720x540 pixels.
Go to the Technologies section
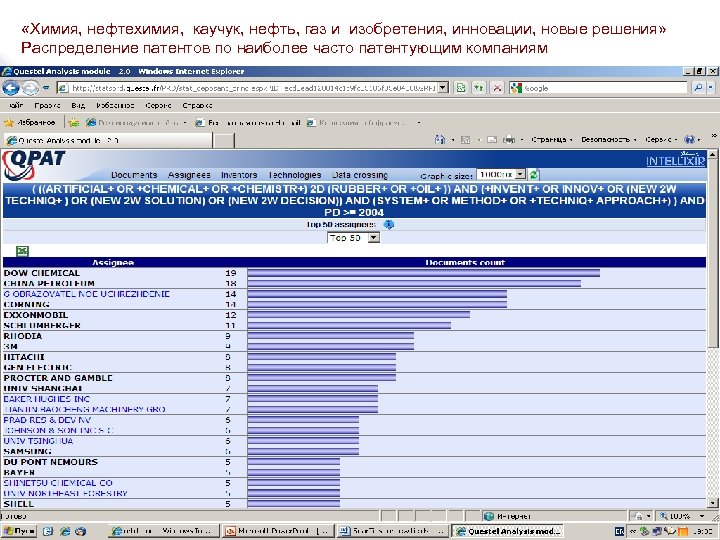coord(295,175)
